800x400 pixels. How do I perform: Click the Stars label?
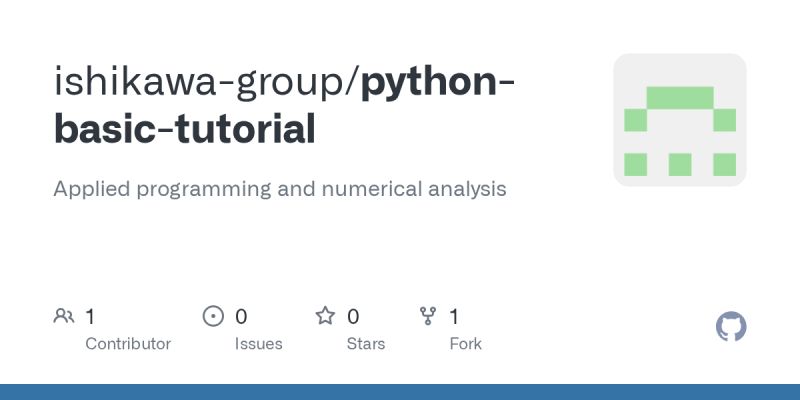pos(366,344)
